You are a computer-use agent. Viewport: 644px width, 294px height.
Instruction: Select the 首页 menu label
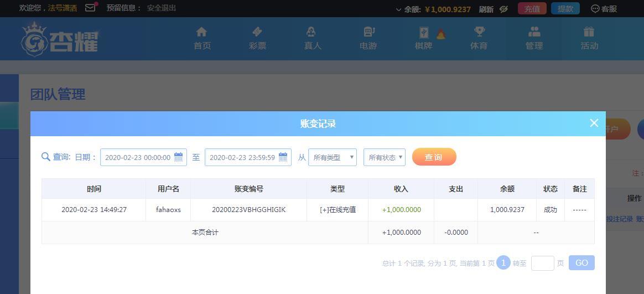(x=202, y=46)
